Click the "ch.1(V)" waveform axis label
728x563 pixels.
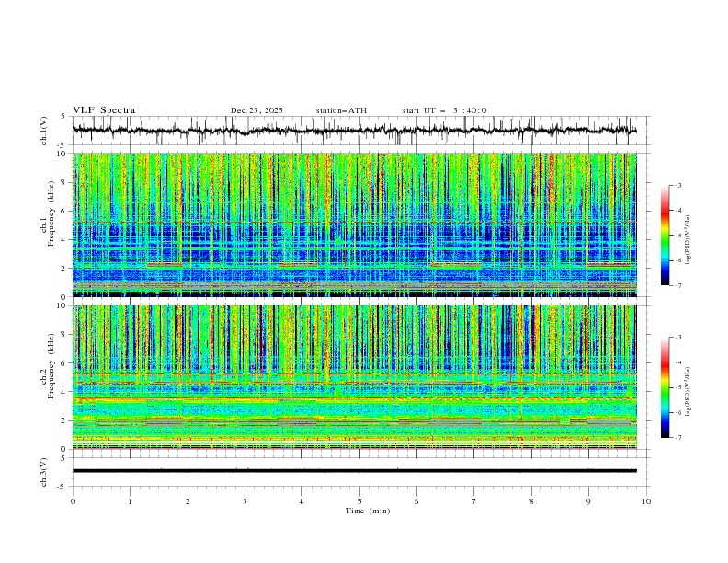[x=44, y=131]
